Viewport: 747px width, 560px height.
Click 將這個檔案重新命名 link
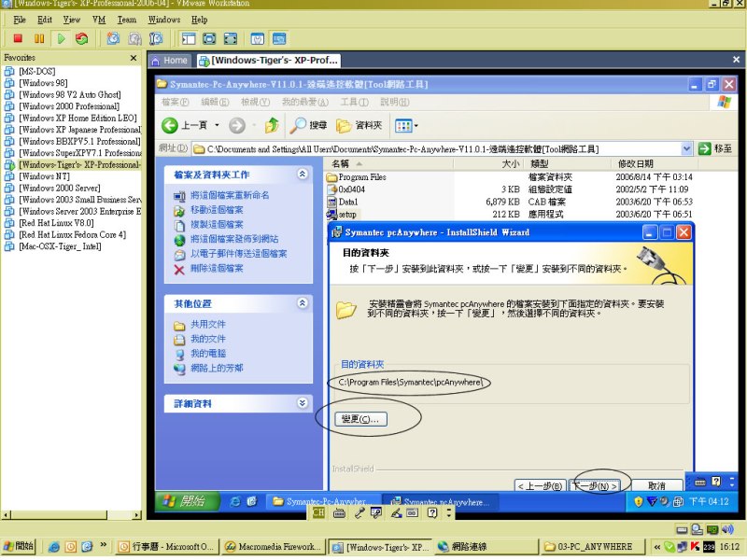pyautogui.click(x=230, y=195)
